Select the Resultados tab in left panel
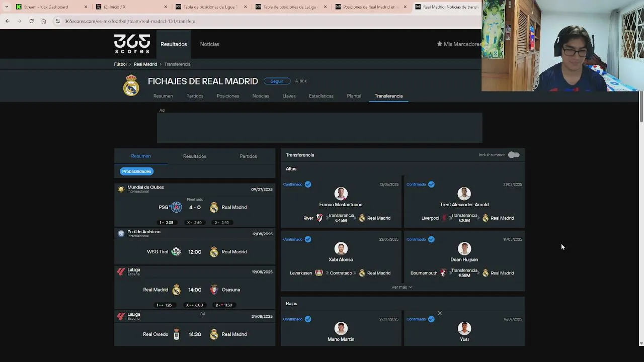This screenshot has height=362, width=644. [195, 156]
